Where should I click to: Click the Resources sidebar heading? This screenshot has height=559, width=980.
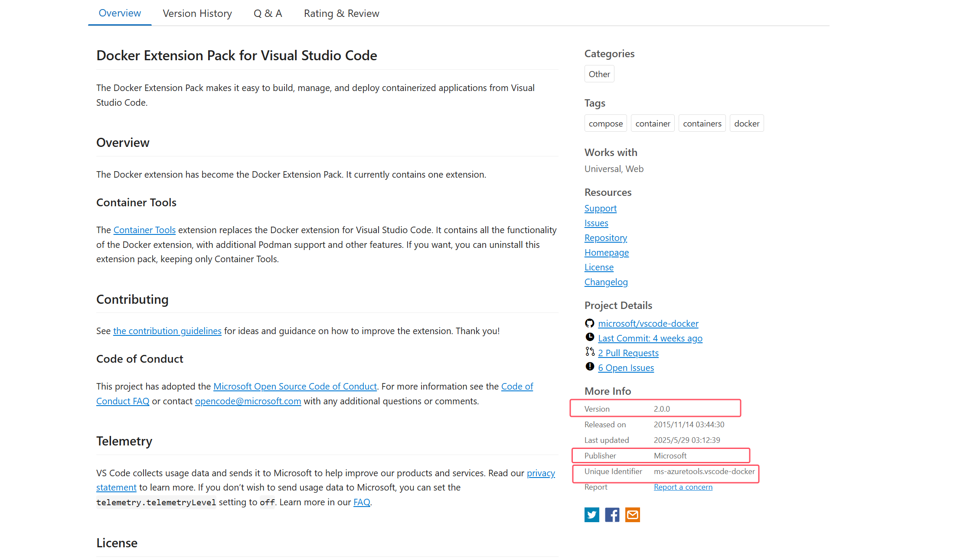(x=608, y=192)
